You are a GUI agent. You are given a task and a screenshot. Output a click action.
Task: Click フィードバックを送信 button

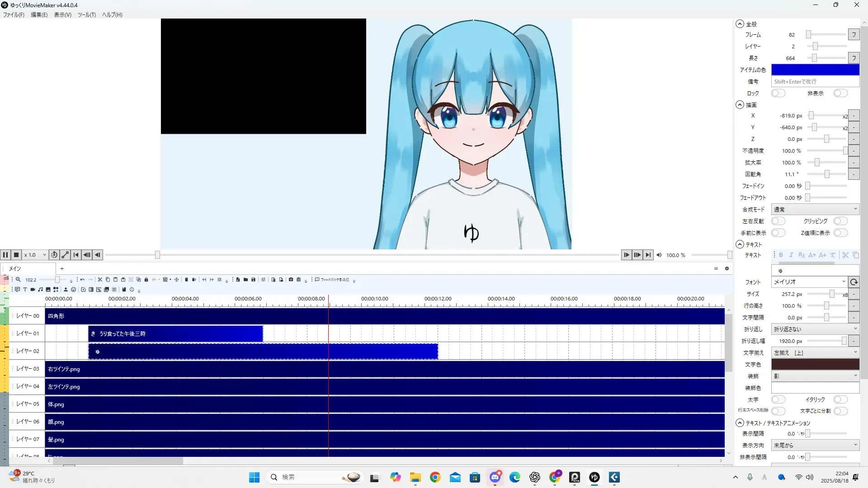(332, 280)
